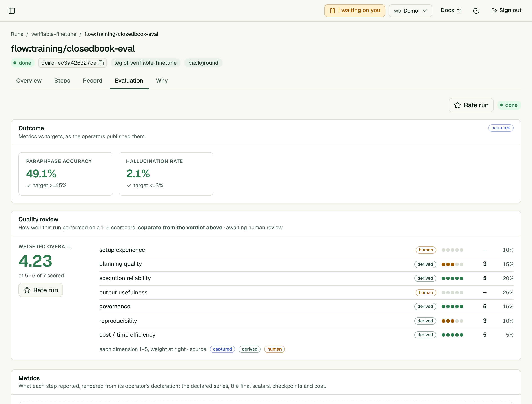Click human badge on output usefulness row
532x404 pixels.
tap(426, 293)
